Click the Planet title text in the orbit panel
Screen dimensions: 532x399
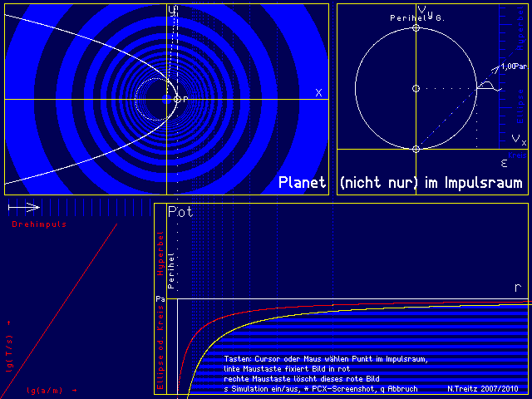303,183
